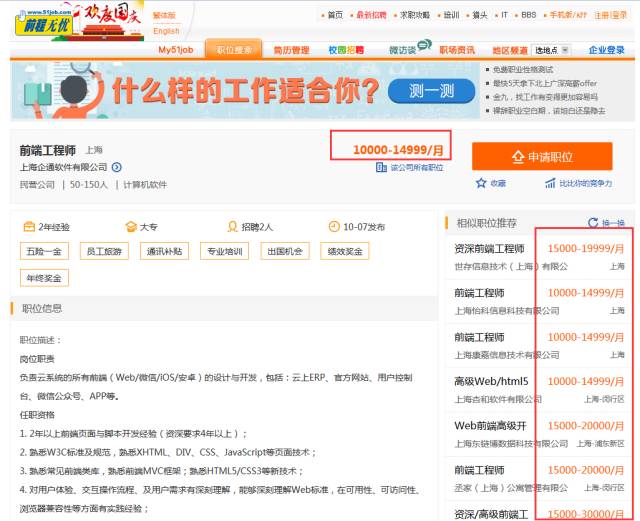
Task: Open the IT top link
Action: (504, 15)
